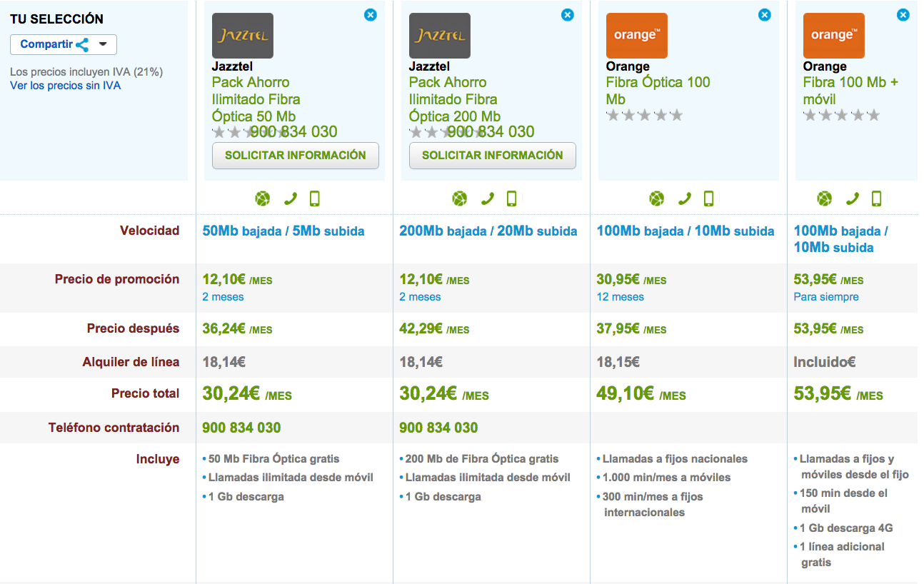Click the Alquiler de línea row label
The width and height of the screenshot is (924, 584).
coord(131,362)
